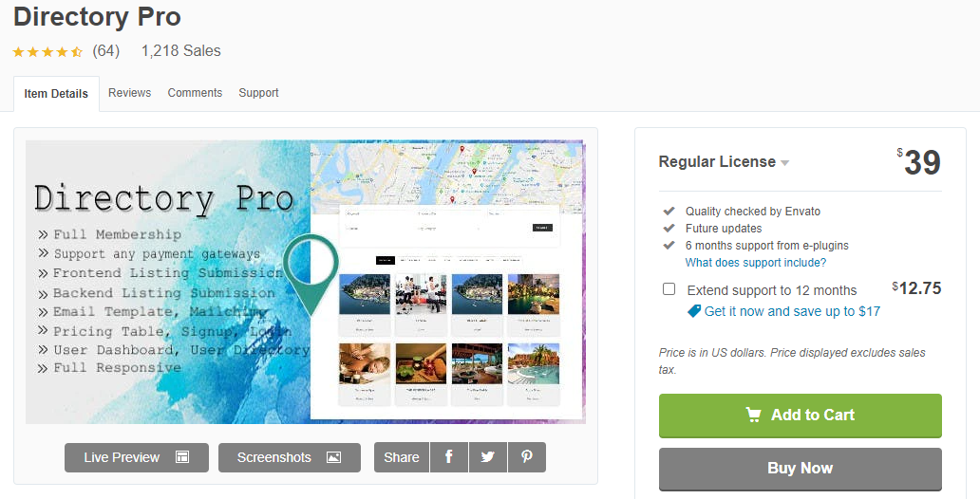Click the Buy Now button

coord(800,469)
